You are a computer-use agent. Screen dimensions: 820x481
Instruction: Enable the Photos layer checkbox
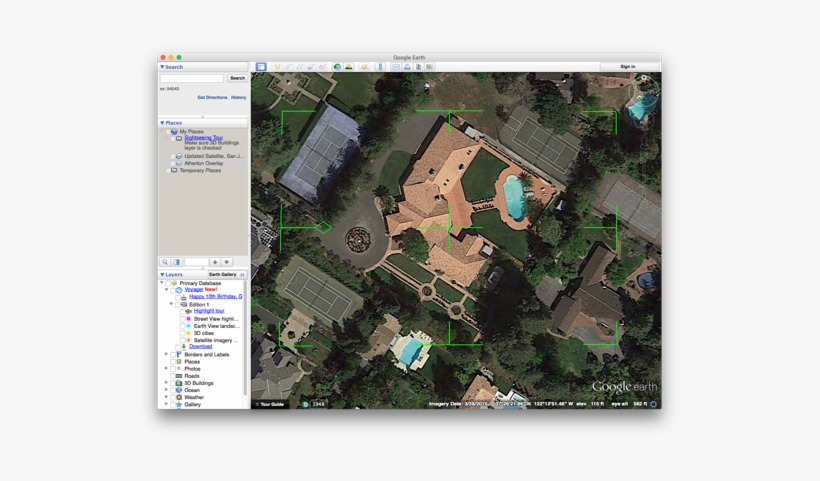[x=173, y=369]
